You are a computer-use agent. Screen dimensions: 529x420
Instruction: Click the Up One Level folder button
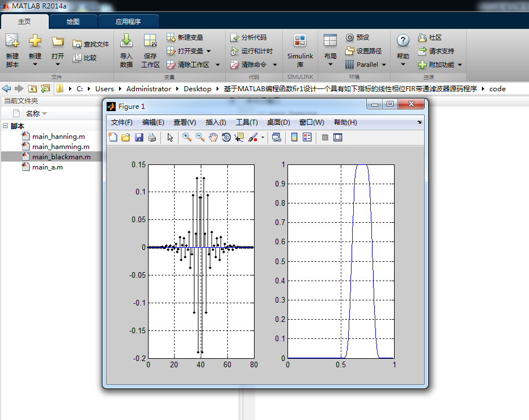[x=32, y=89]
